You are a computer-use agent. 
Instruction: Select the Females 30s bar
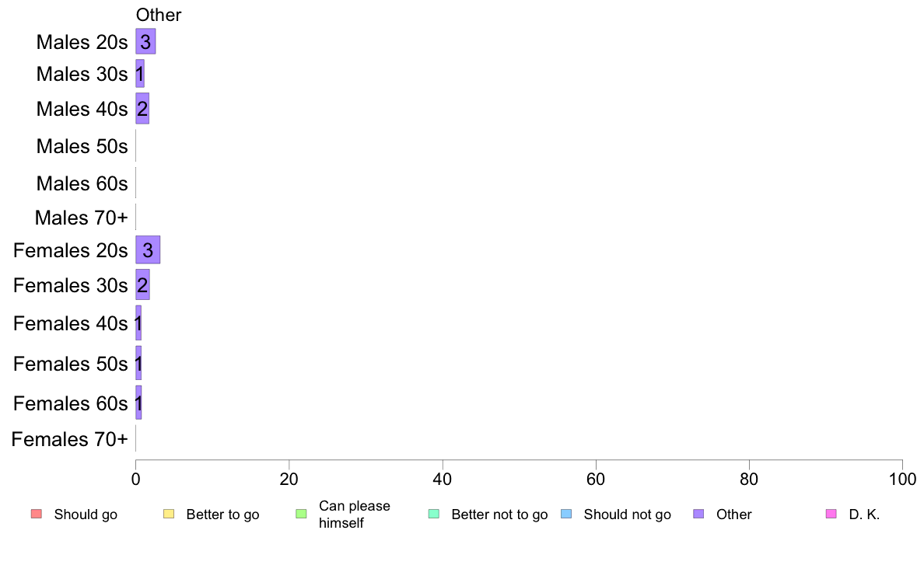pyautogui.click(x=142, y=284)
